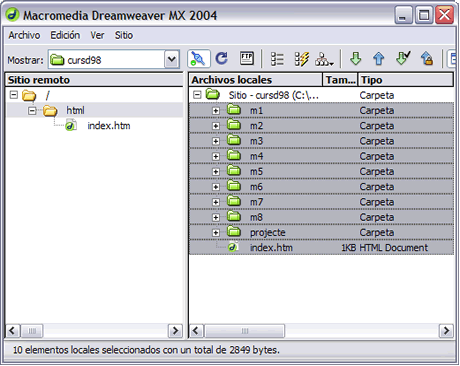Open the Site Map view icon
The height and width of the screenshot is (366, 460).
324,59
